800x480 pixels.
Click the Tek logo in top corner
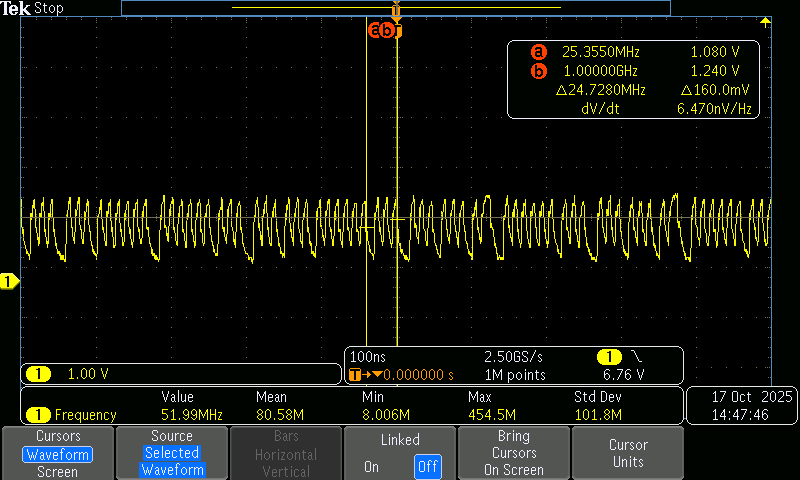point(15,8)
